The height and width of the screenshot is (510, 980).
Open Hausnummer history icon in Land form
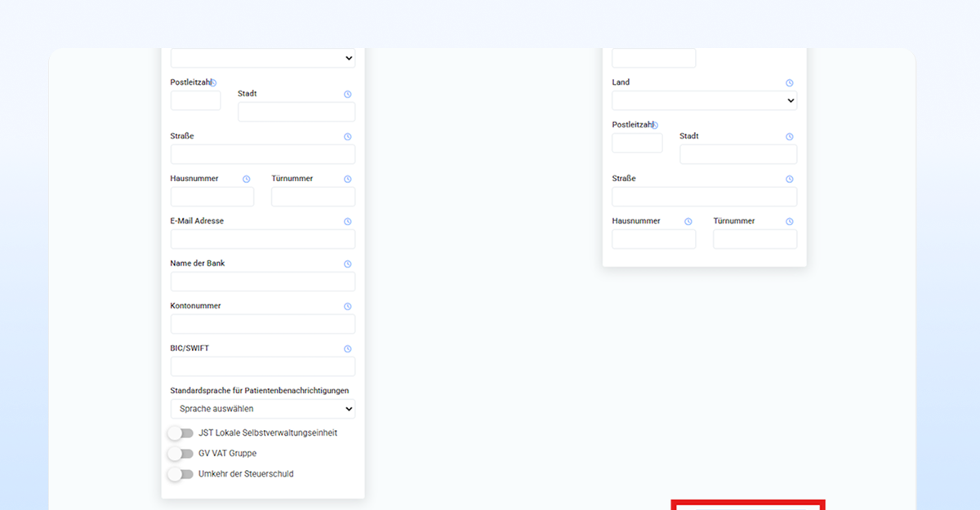point(688,221)
